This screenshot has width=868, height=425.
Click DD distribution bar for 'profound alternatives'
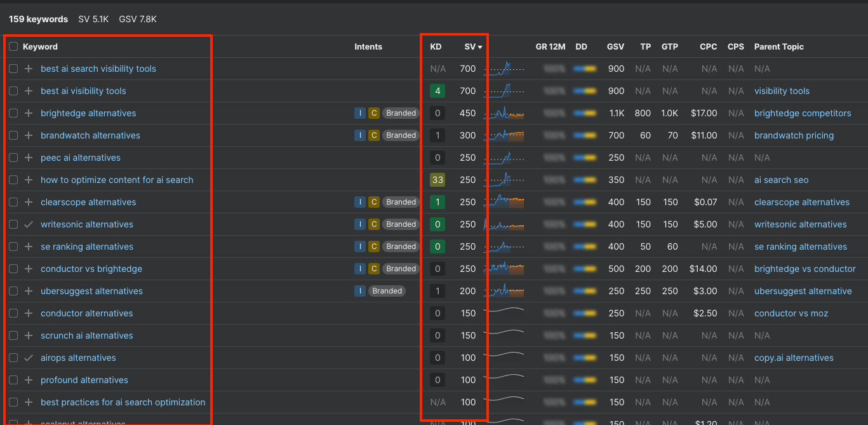point(584,380)
